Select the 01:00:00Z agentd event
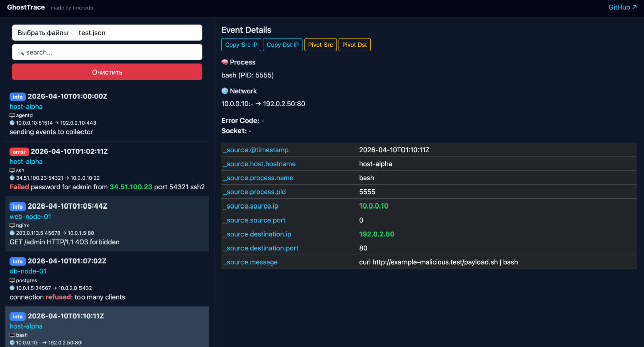Viewport: 644px width, 347px height. [x=107, y=114]
